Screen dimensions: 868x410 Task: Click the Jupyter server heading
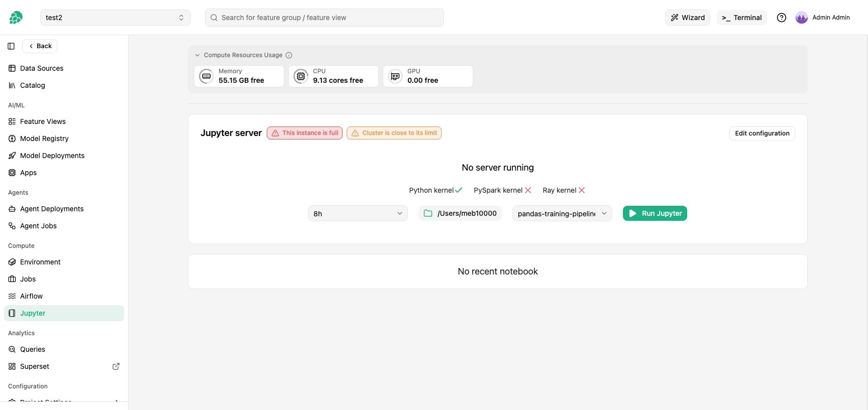click(x=231, y=133)
